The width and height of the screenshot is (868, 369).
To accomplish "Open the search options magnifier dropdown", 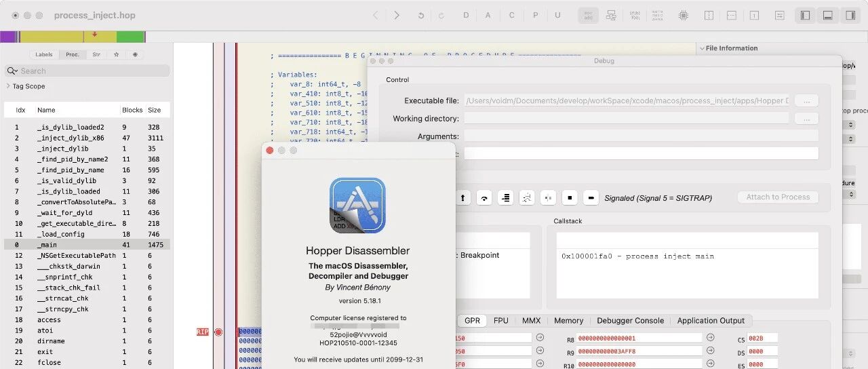I will [x=12, y=71].
